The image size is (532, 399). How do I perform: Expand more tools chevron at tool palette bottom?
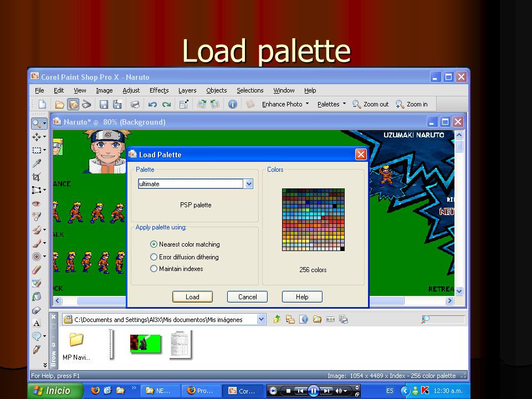tap(45, 365)
